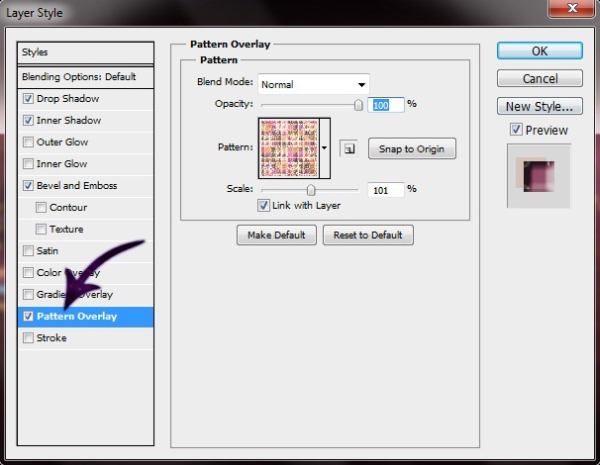Screen dimensions: 600x465
Task: Click the Opacity slider handle
Action: (x=358, y=104)
